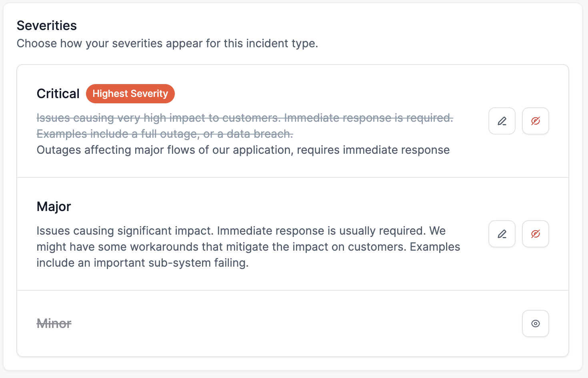Edit the Critical severity description
The height and width of the screenshot is (378, 588).
pyautogui.click(x=502, y=121)
